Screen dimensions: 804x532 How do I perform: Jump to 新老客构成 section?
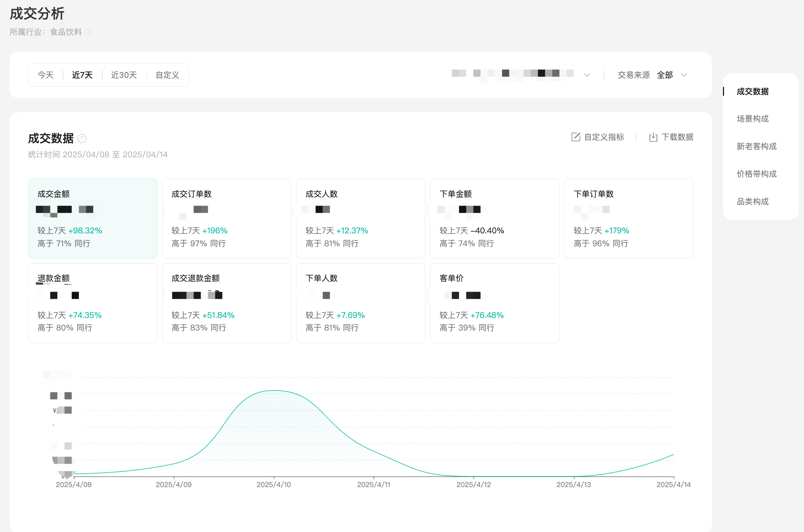(756, 146)
